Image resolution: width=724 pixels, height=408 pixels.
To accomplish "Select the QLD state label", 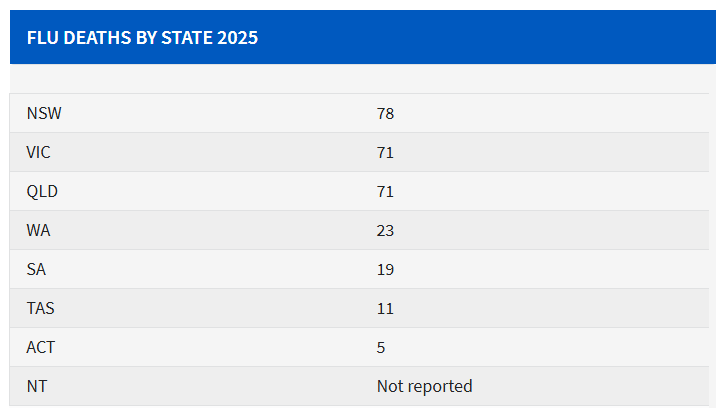I will [42, 192].
